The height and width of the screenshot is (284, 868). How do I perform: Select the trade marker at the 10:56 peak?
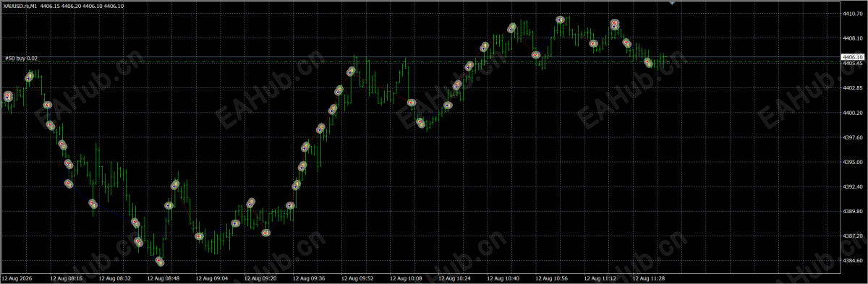(560, 20)
